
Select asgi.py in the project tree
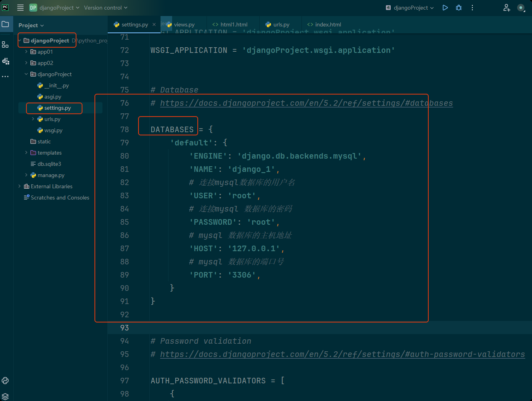(x=53, y=97)
